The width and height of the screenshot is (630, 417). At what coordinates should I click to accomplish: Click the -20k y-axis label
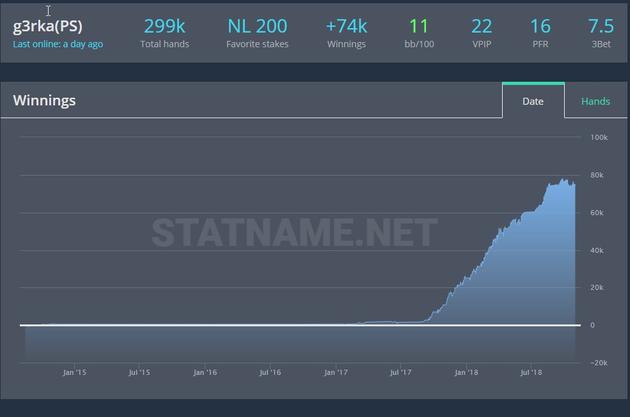(599, 363)
